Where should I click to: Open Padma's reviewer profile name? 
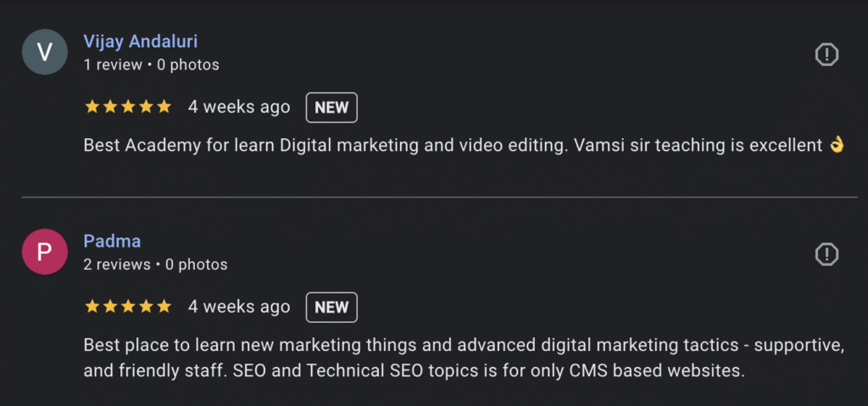click(x=112, y=242)
